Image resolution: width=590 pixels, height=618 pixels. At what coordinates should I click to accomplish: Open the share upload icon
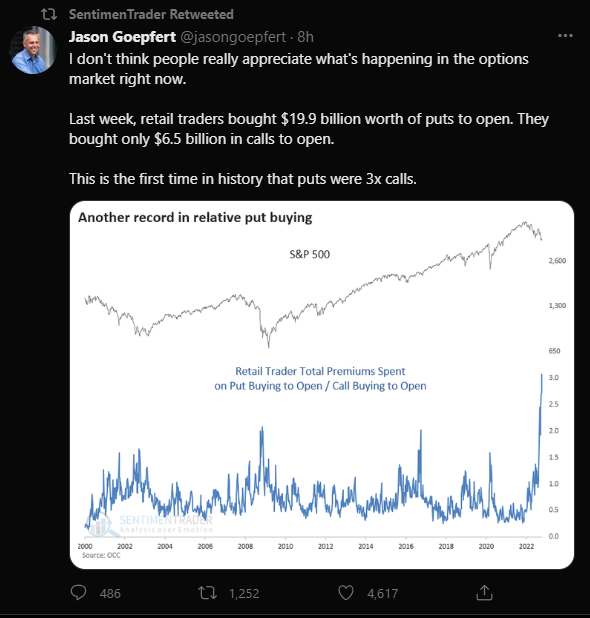[484, 592]
